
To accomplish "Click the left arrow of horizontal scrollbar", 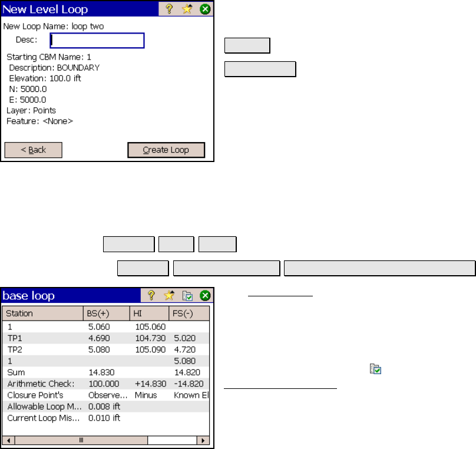I will (8, 440).
